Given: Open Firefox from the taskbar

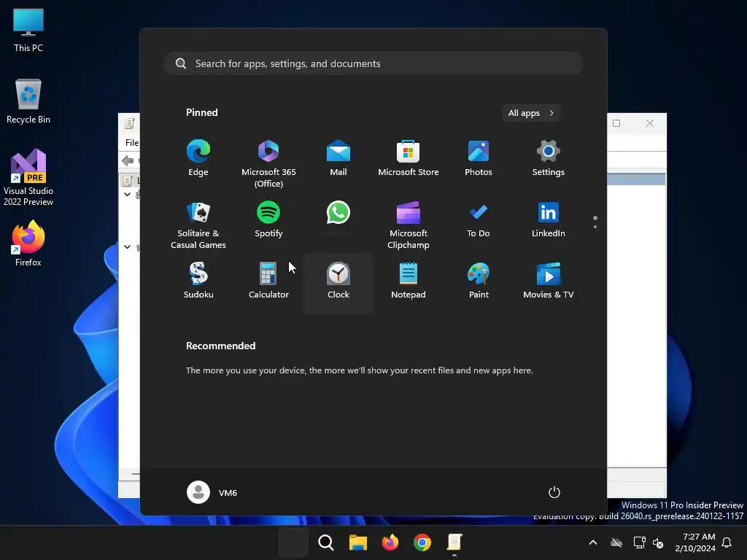Looking at the screenshot, I should (x=390, y=542).
